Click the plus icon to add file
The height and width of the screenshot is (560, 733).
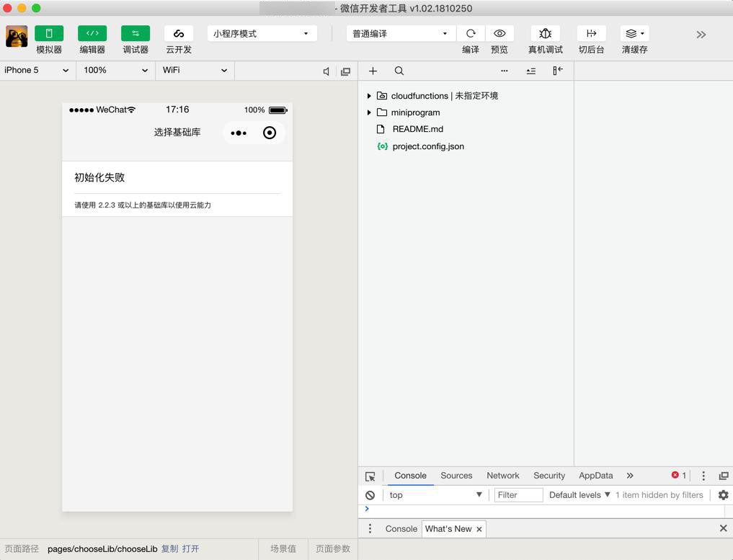(x=373, y=71)
